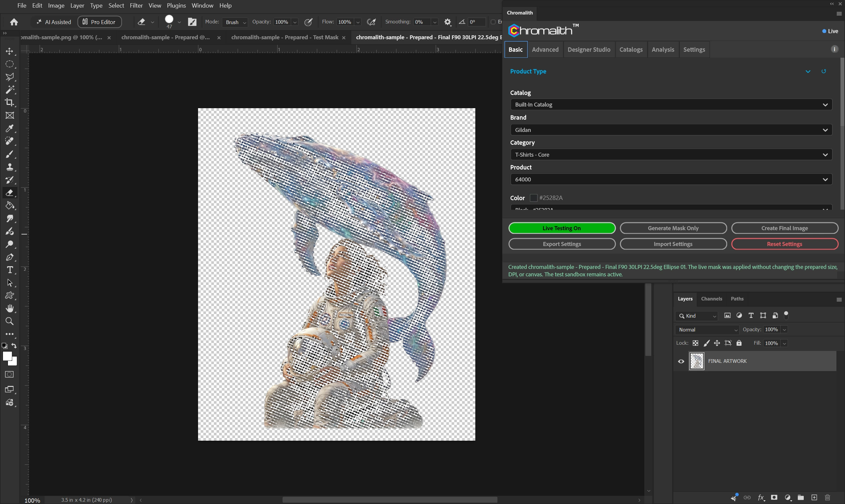The width and height of the screenshot is (845, 504).
Task: Click the #25282A garment color swatch
Action: tap(533, 198)
